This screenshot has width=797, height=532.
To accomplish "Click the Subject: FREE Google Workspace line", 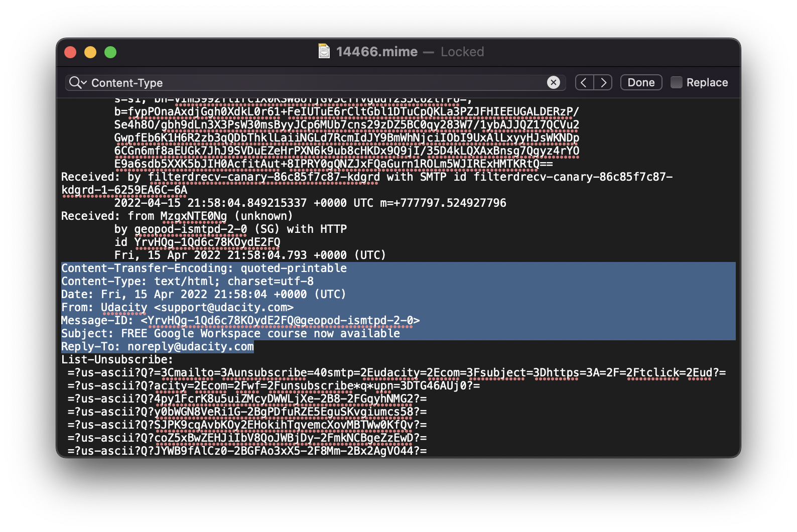I will pyautogui.click(x=230, y=333).
